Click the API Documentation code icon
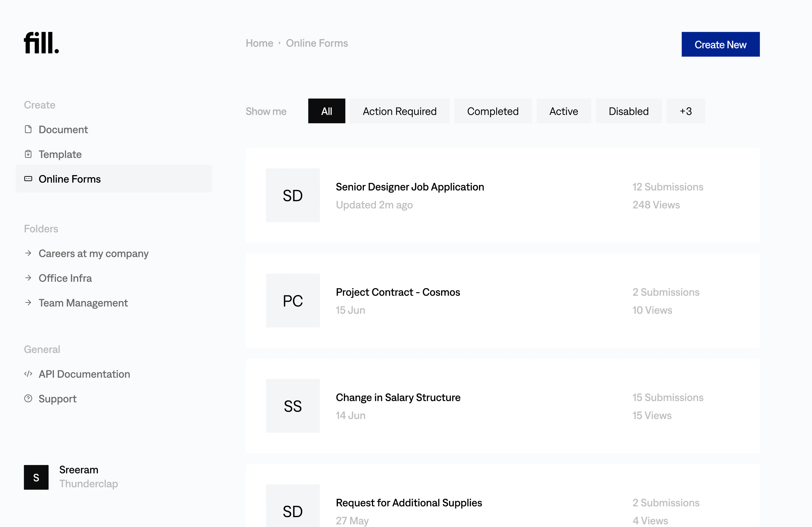 pos(28,374)
